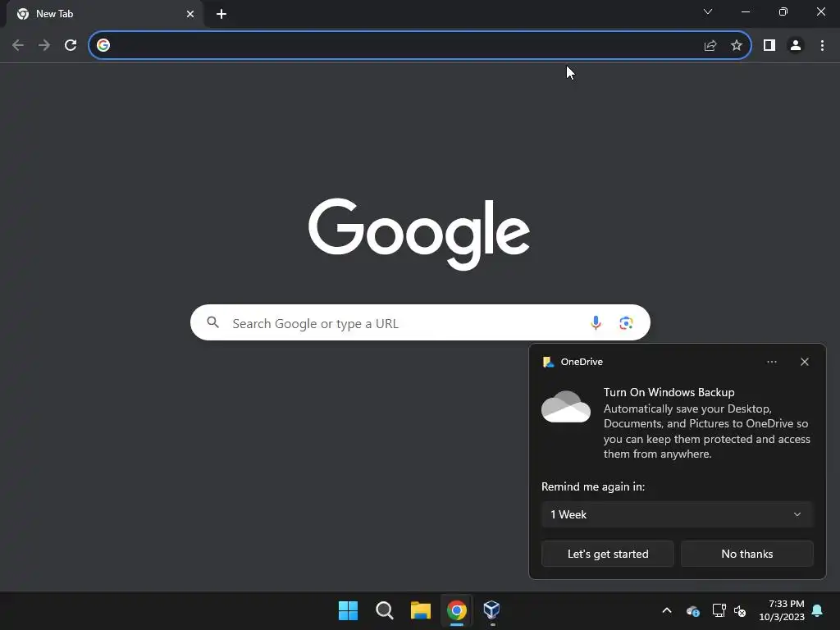Click the Search Google or type a URL box

pyautogui.click(x=420, y=323)
